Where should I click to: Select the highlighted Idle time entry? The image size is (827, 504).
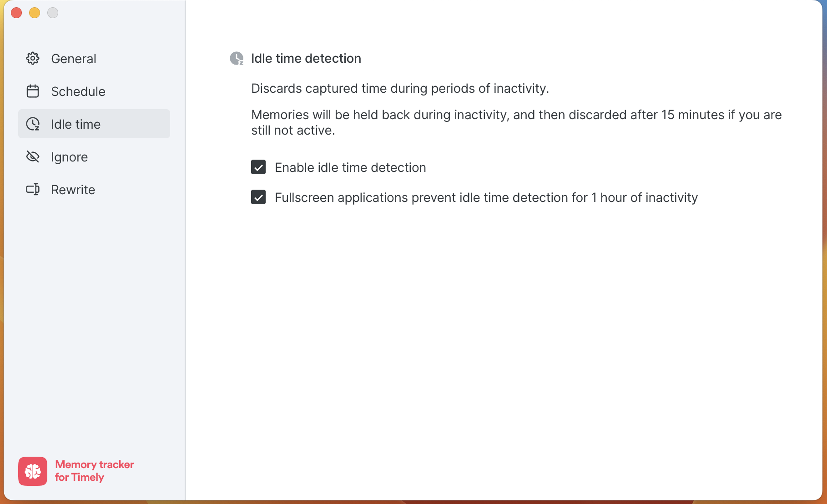pyautogui.click(x=76, y=124)
